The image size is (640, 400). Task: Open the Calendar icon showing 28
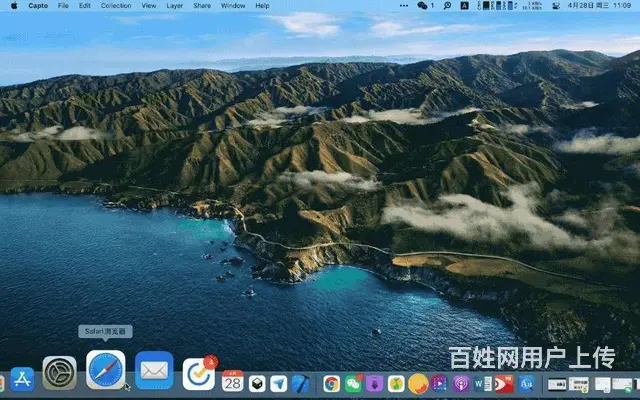point(233,380)
